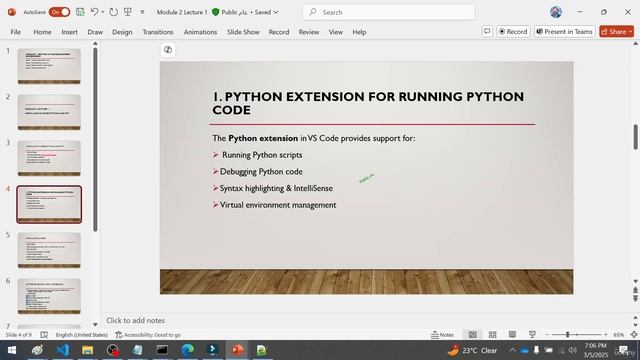Click the Copilot icon above the slide
The image size is (640, 360).
point(168,50)
